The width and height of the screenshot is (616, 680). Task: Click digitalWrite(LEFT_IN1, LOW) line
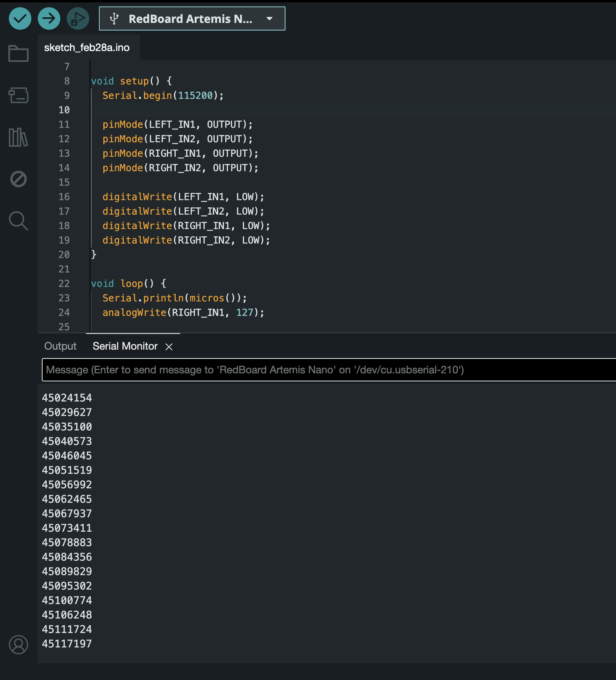183,197
